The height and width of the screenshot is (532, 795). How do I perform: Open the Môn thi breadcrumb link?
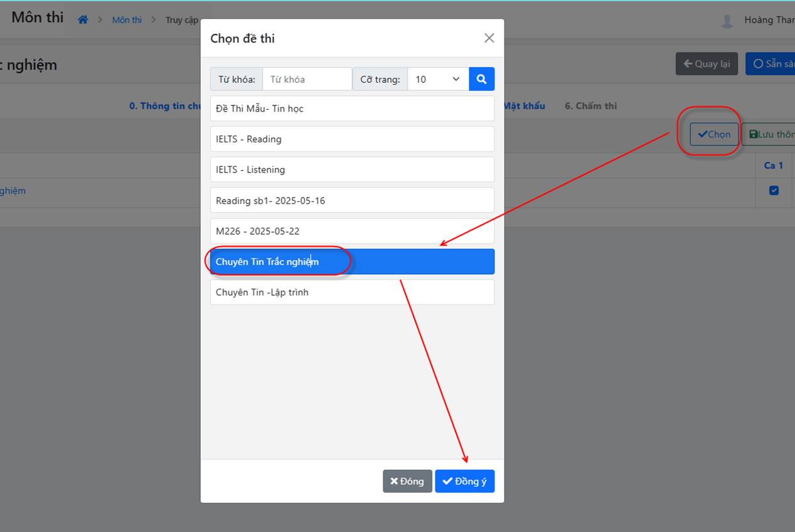point(127,20)
